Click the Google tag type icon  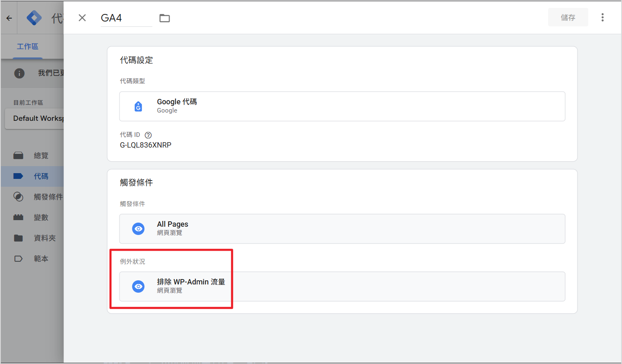tap(138, 106)
